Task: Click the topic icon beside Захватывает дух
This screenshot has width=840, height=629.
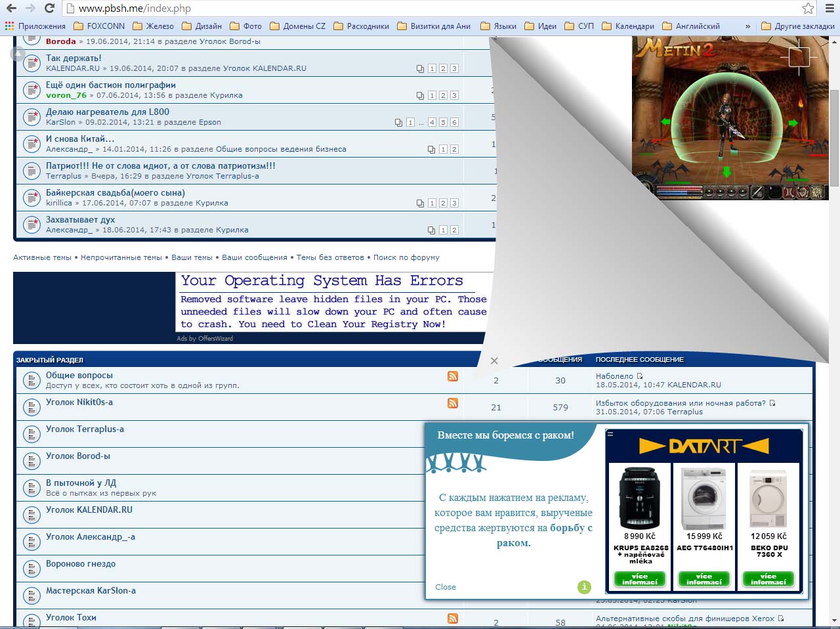Action: [x=32, y=225]
